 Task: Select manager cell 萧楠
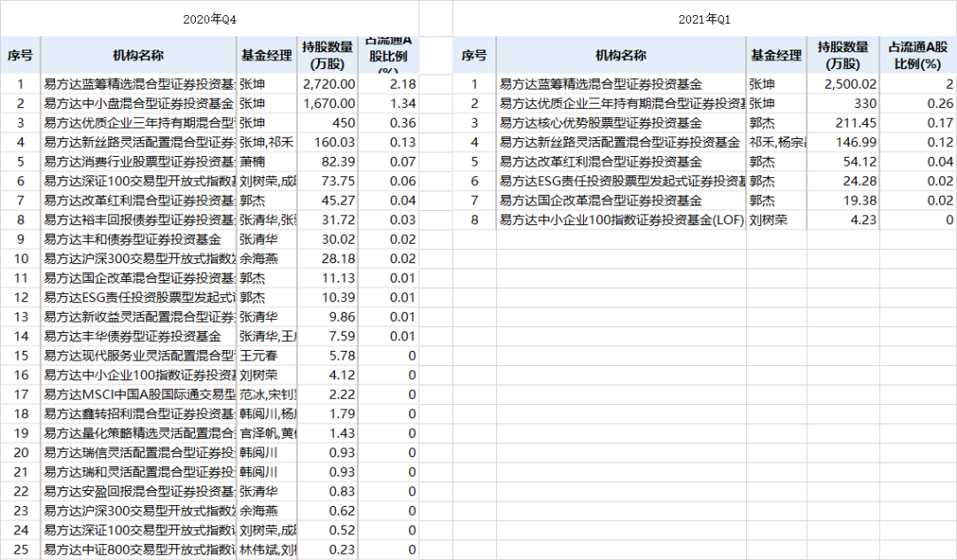click(x=267, y=162)
